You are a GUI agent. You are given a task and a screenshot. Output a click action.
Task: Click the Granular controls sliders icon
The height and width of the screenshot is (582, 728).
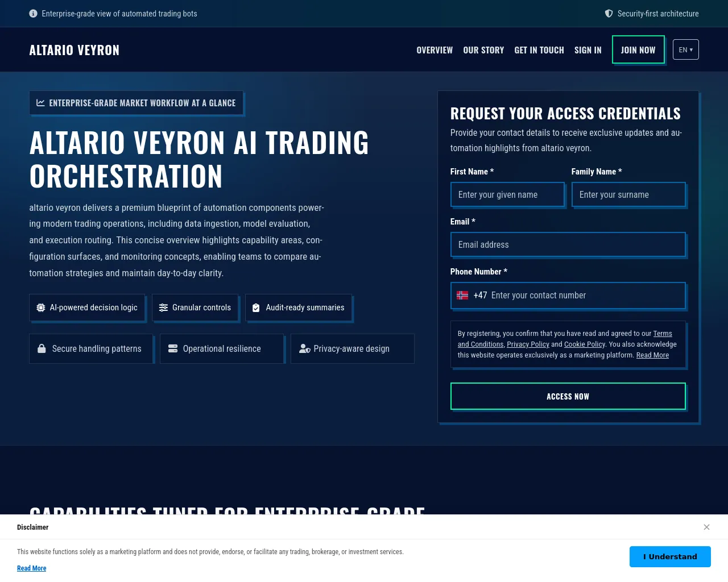(x=163, y=307)
